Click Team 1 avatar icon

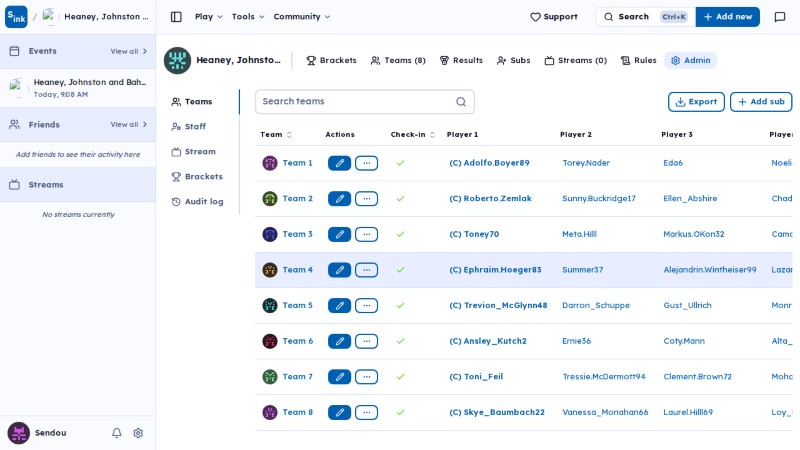269,163
